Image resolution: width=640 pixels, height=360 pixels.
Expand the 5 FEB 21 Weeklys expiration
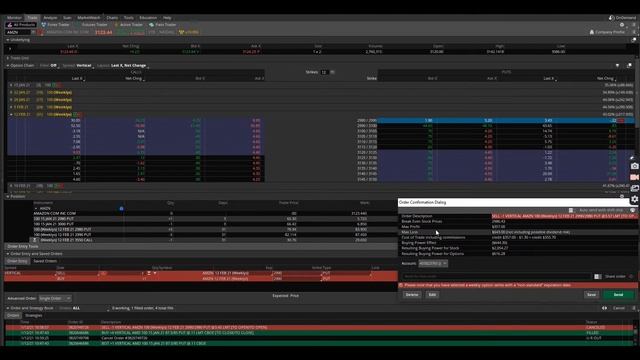coord(11,107)
